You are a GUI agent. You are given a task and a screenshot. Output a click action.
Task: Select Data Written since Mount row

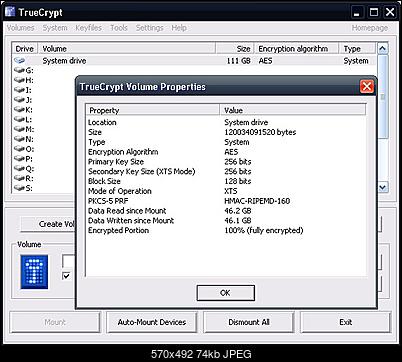(x=227, y=221)
